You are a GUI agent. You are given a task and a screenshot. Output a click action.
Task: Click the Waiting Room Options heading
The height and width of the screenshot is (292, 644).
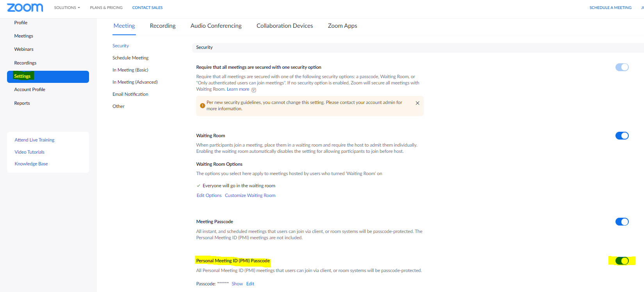click(219, 164)
